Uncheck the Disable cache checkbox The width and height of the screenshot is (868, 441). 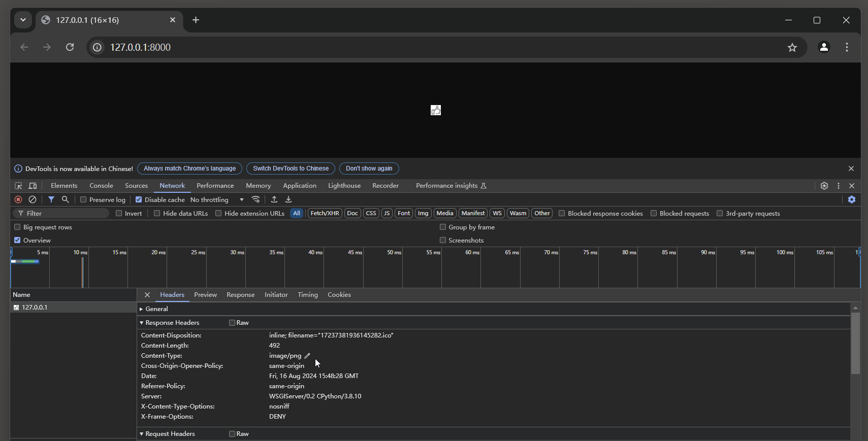click(x=139, y=199)
